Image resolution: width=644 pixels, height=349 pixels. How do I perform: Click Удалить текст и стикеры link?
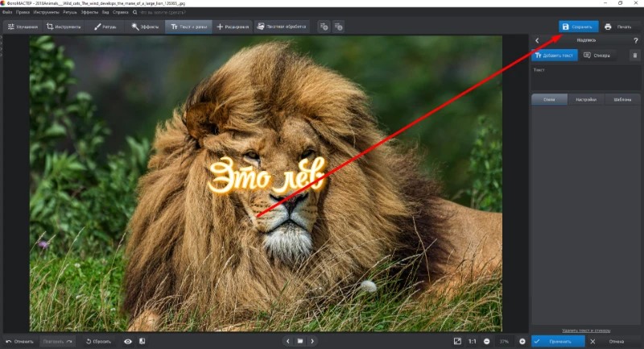point(586,330)
